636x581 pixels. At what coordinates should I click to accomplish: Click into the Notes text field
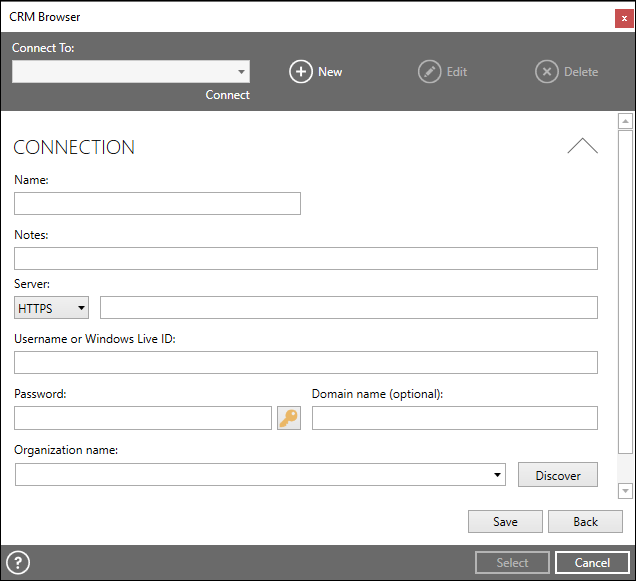coord(306,258)
